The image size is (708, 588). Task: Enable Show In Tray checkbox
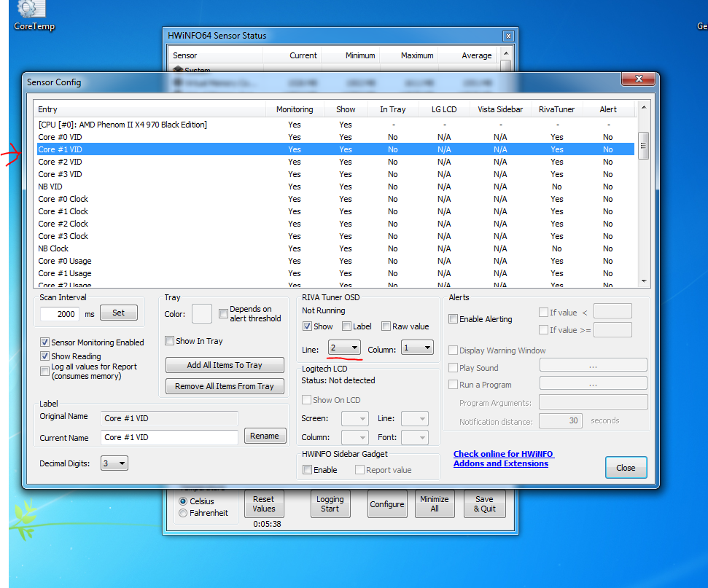pyautogui.click(x=169, y=341)
